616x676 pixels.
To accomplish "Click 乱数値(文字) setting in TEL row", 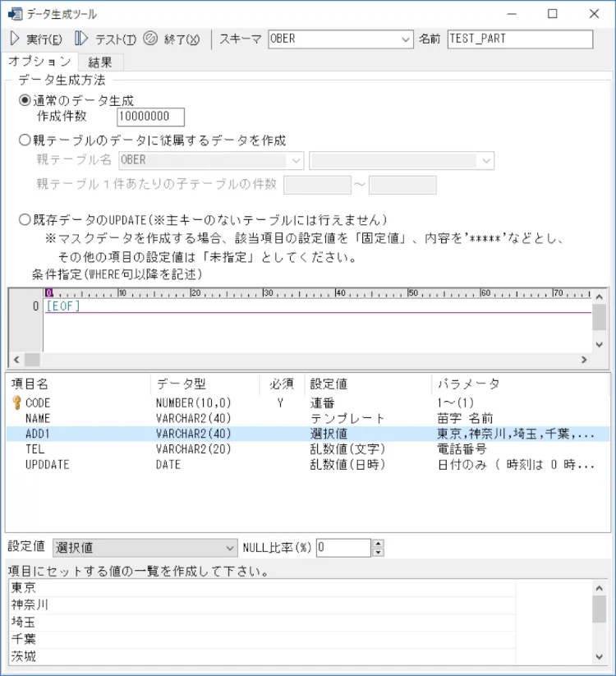I will (x=347, y=449).
